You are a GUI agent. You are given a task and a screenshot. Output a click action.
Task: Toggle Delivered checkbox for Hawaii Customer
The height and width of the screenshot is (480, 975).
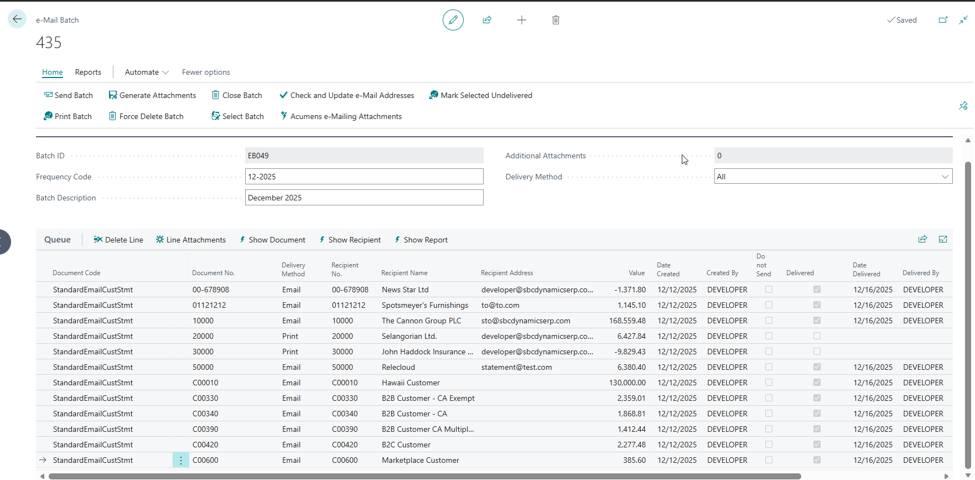816,382
